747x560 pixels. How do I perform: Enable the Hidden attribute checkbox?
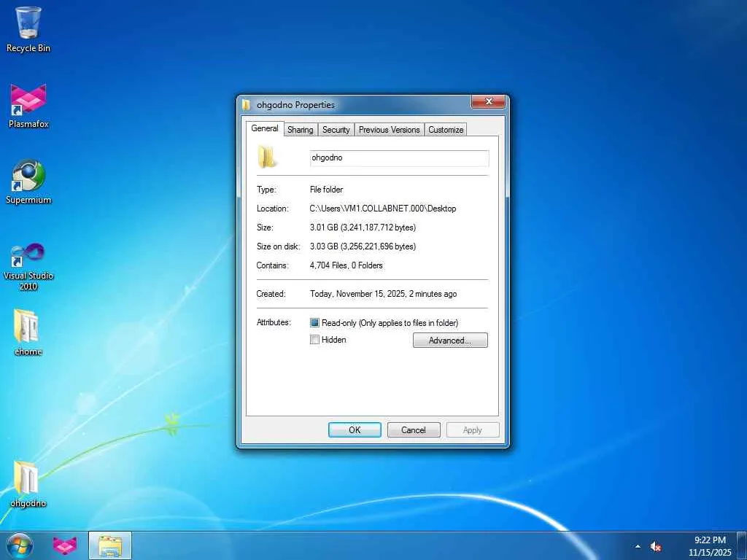tap(314, 340)
